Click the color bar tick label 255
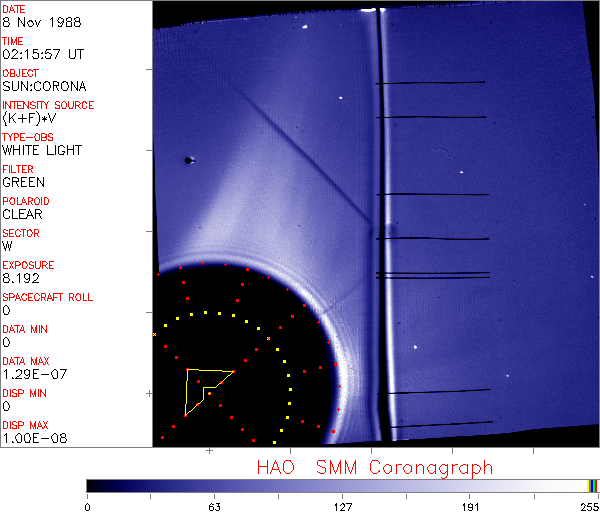Screen dimensions: 600x512 click(590, 507)
